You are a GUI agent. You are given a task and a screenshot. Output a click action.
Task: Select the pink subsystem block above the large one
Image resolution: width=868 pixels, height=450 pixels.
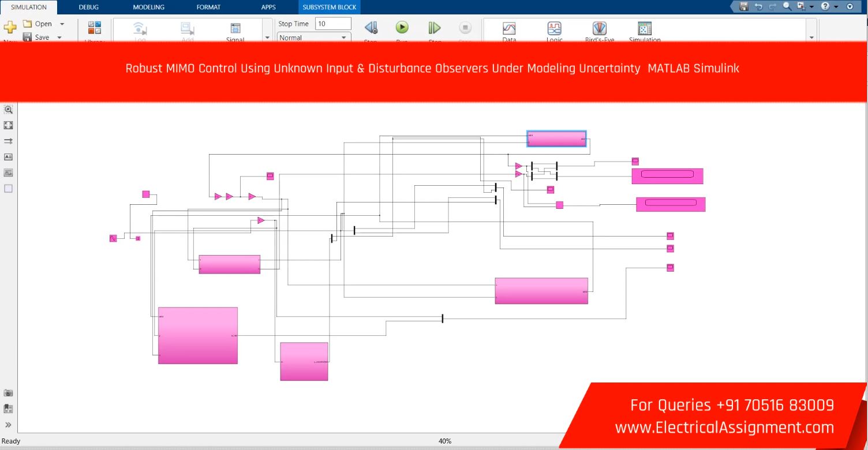coord(230,264)
